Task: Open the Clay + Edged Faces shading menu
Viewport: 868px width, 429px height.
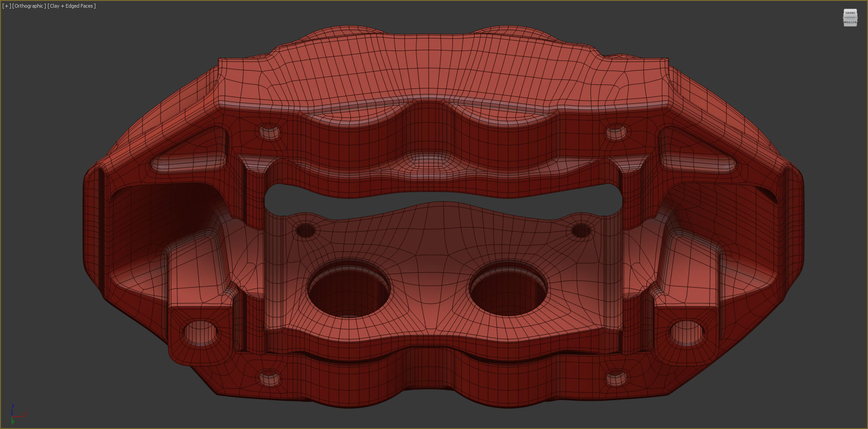Action: coord(72,6)
